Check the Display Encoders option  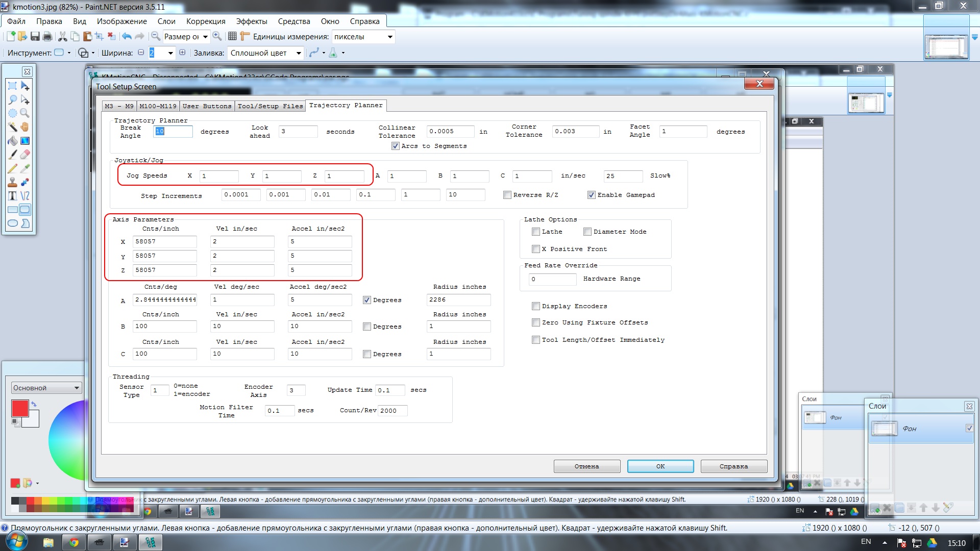(x=536, y=306)
